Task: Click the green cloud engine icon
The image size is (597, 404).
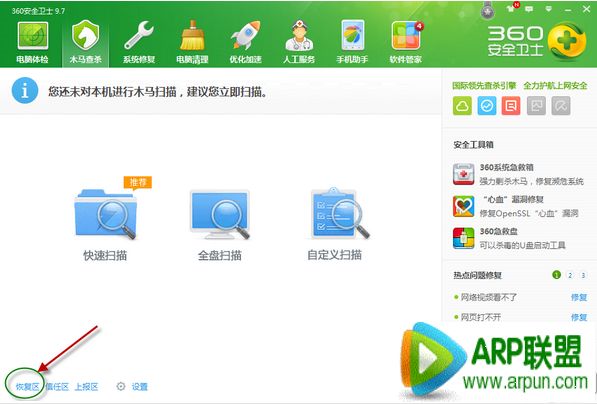Action: tap(462, 105)
